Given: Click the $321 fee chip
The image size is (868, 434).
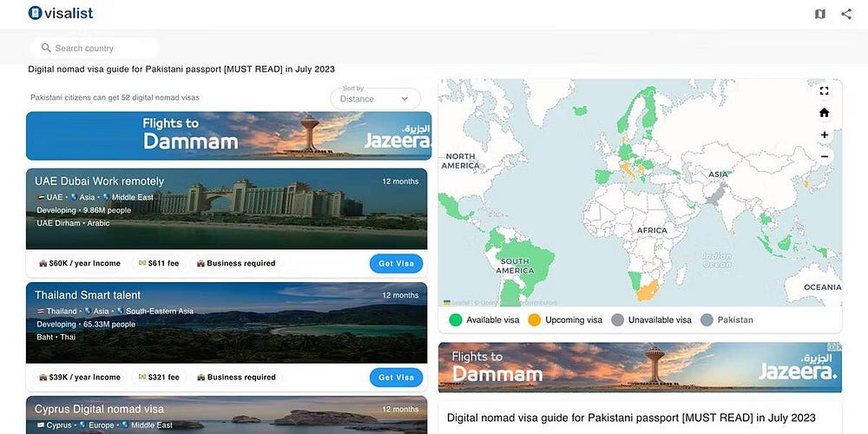Looking at the screenshot, I should [158, 378].
